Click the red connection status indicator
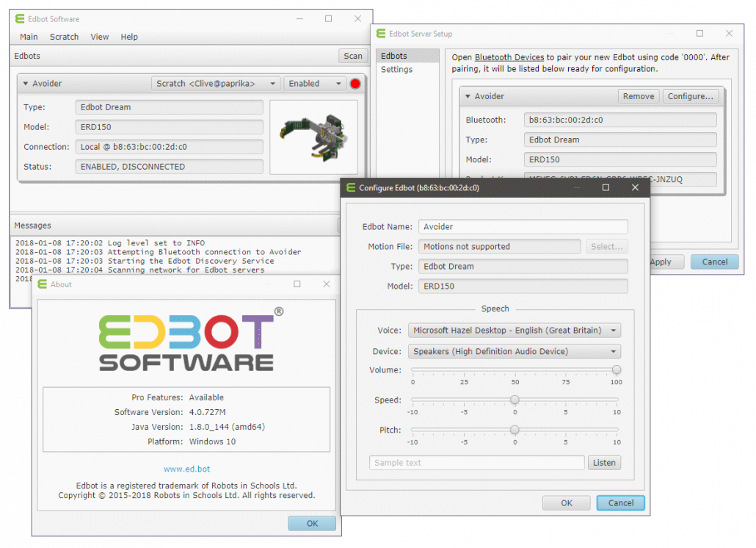Image resolution: width=756 pixels, height=548 pixels. (x=355, y=83)
